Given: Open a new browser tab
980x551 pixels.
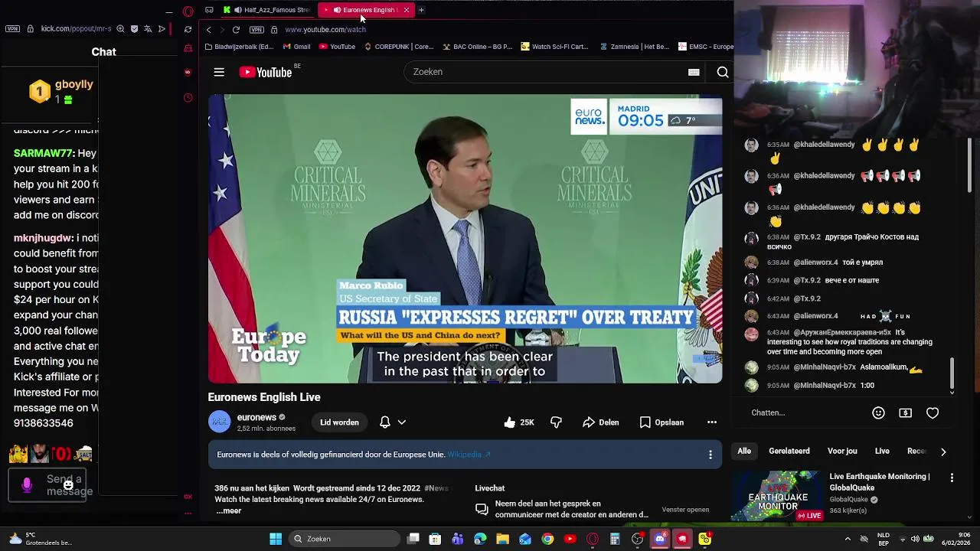Looking at the screenshot, I should click(421, 10).
